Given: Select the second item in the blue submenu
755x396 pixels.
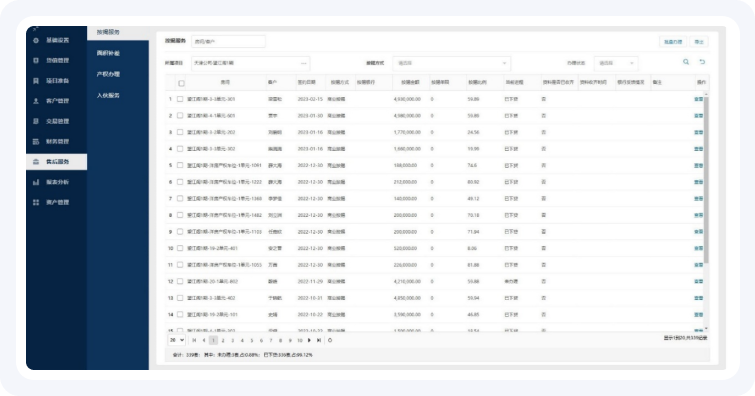Looking at the screenshot, I should pos(108,53).
